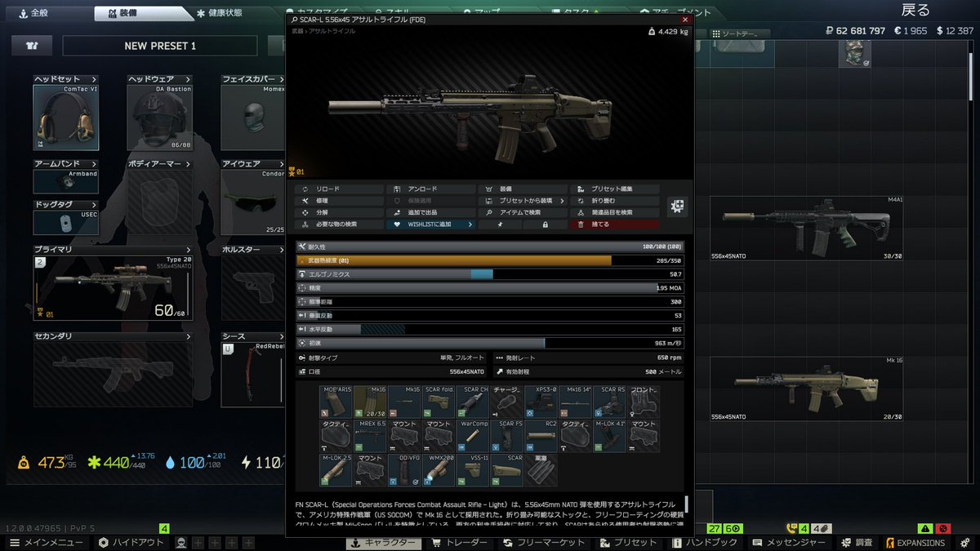This screenshot has width=980, height=551.
Task: Open weapon modding via gear-plus icon
Action: 677,207
